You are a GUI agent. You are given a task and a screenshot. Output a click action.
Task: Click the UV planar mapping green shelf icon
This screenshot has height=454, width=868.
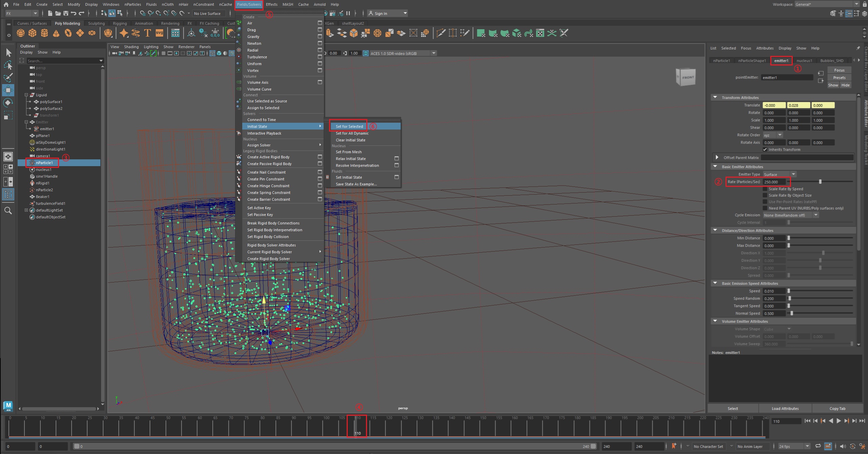tap(481, 33)
